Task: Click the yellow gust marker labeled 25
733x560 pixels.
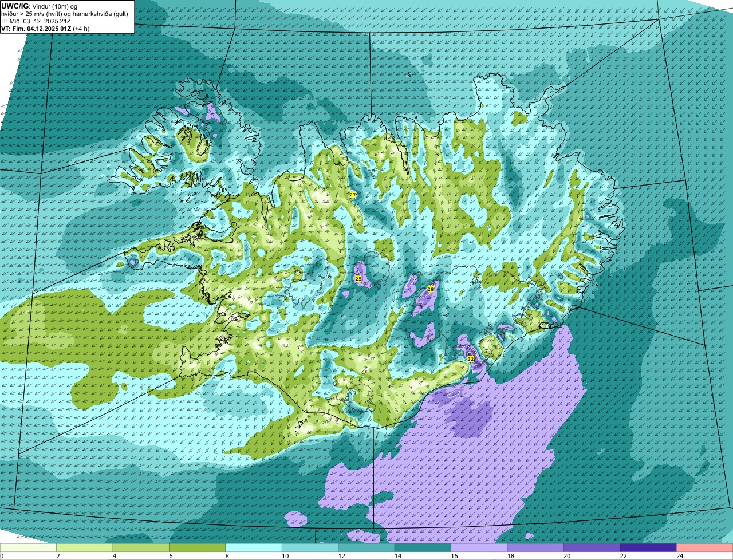Action: [358, 279]
